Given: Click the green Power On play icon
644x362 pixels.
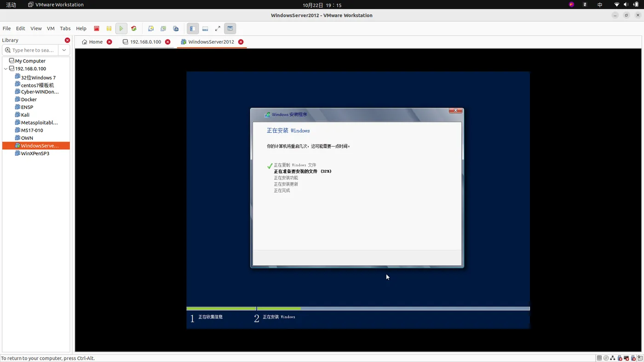Looking at the screenshot, I should 121,28.
